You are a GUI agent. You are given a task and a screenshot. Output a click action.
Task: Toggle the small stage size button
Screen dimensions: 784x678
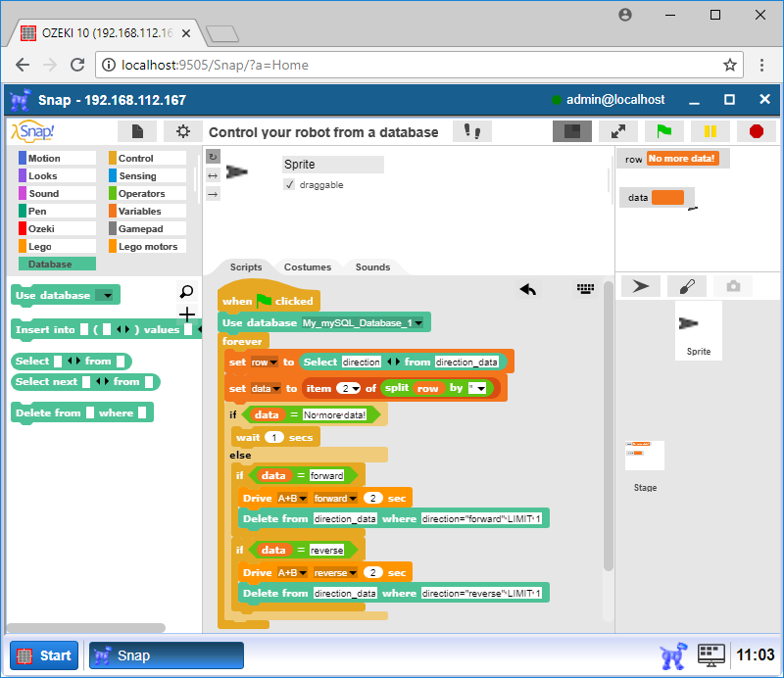pyautogui.click(x=572, y=131)
